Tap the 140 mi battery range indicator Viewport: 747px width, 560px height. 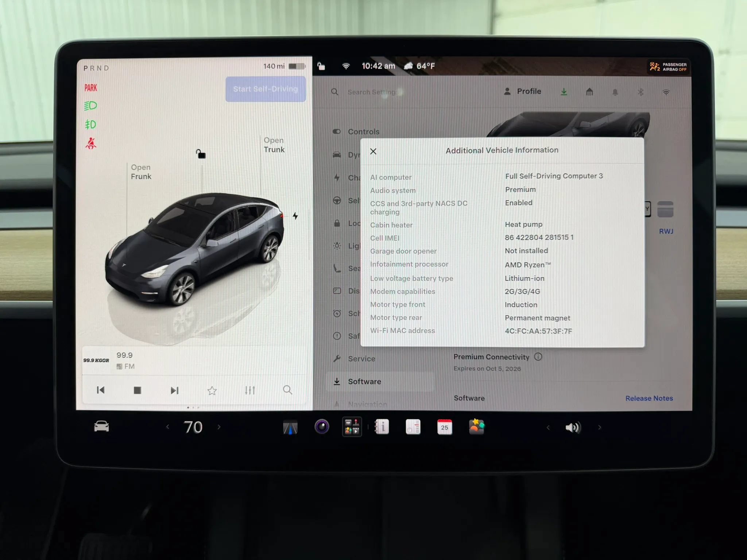pos(284,66)
